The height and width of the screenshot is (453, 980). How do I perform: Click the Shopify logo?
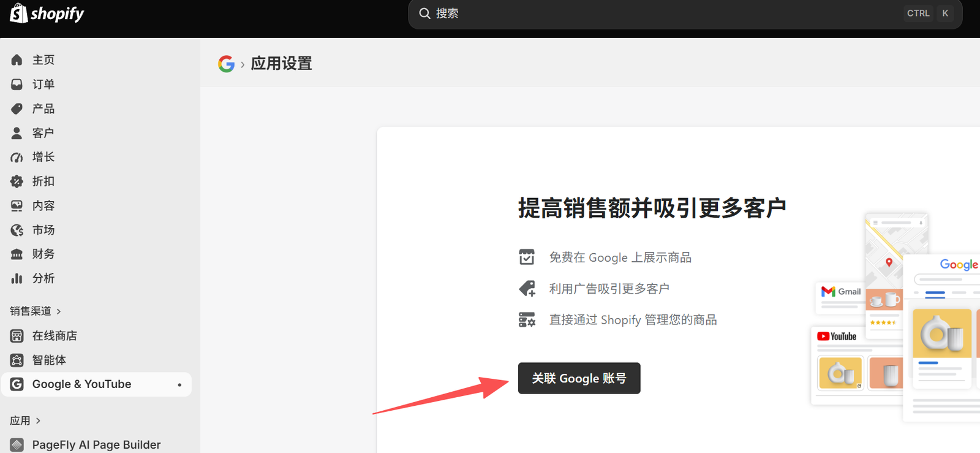47,13
